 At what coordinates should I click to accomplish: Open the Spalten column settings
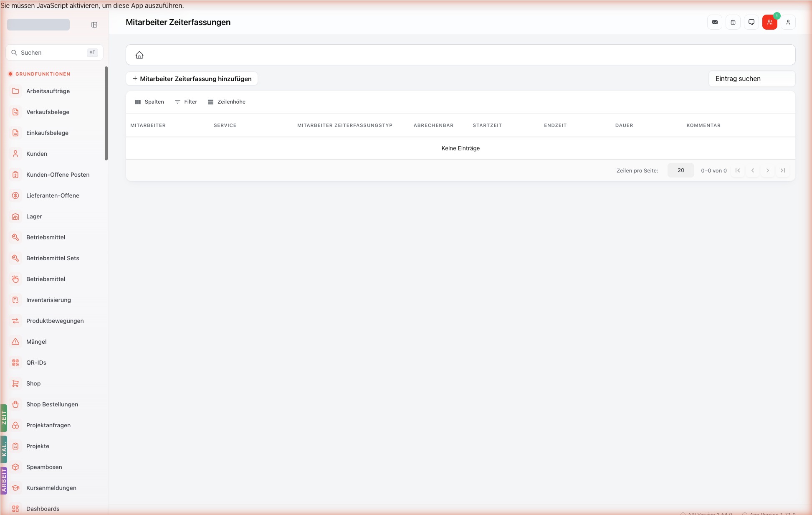click(149, 102)
